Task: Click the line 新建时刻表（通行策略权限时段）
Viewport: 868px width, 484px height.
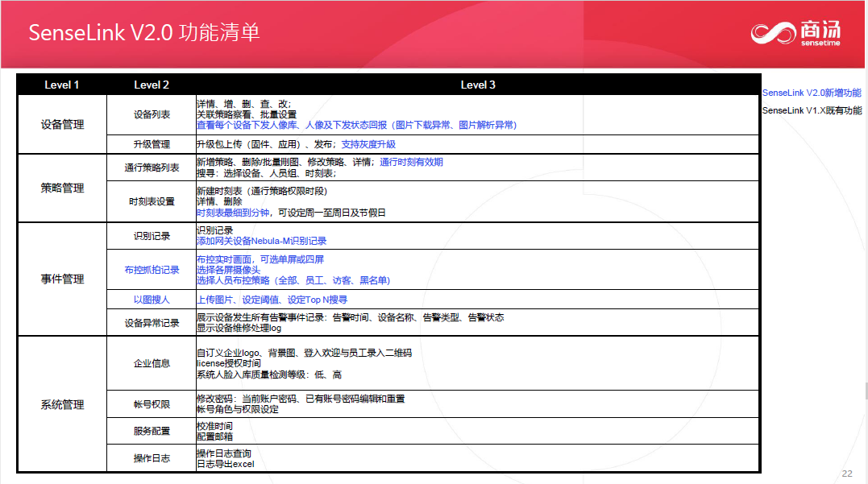Action: click(x=262, y=191)
